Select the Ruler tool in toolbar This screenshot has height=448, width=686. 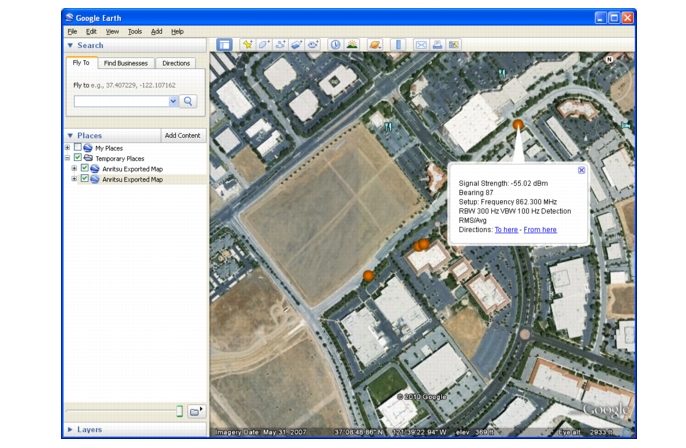point(398,45)
